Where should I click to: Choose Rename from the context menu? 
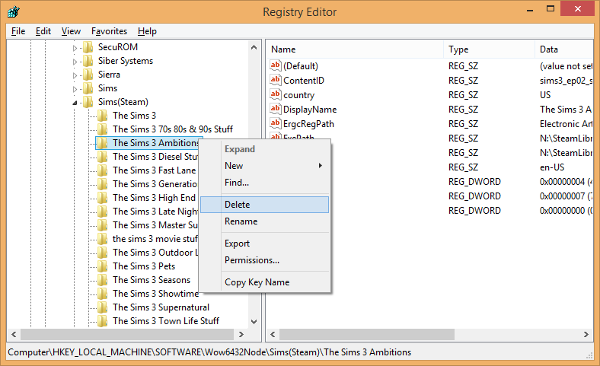pyautogui.click(x=264, y=221)
